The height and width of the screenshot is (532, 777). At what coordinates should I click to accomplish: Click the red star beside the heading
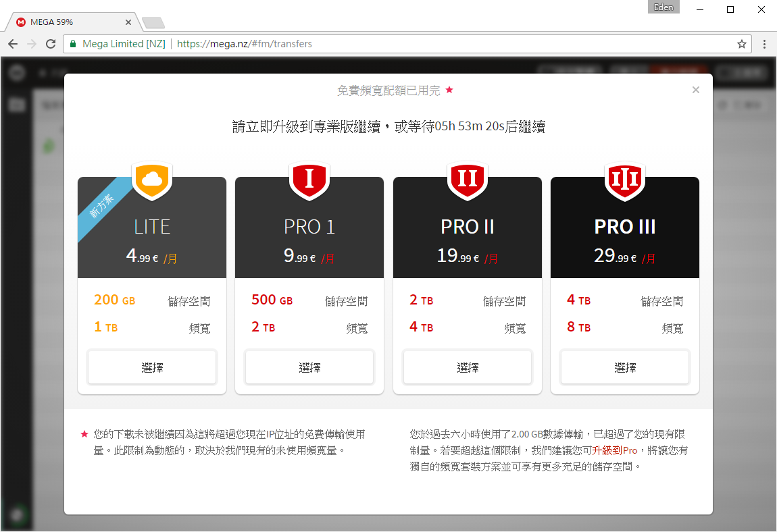pyautogui.click(x=449, y=90)
